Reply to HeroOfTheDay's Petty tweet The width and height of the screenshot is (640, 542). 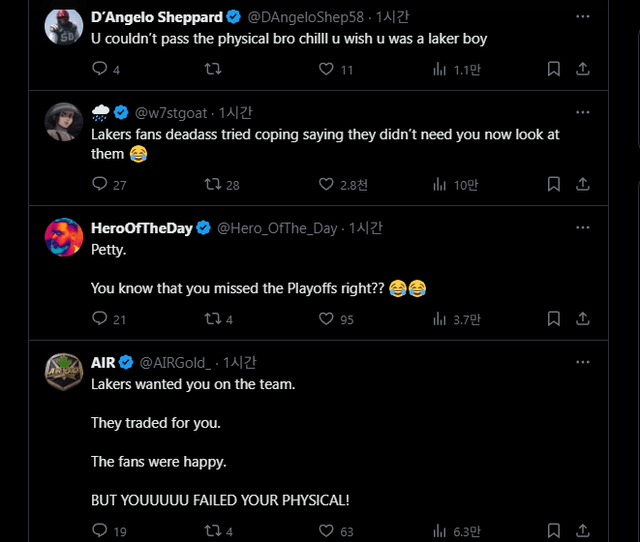99,319
